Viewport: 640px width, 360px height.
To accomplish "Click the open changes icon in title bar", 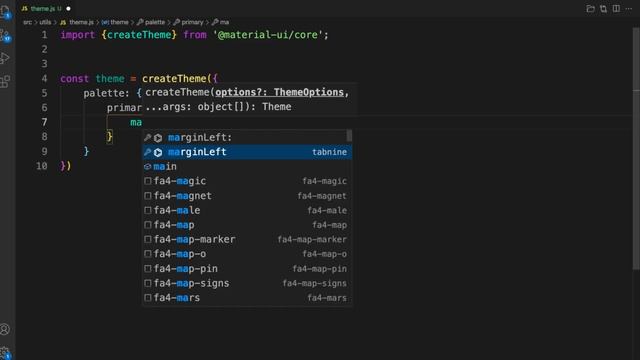I will tap(603, 9).
